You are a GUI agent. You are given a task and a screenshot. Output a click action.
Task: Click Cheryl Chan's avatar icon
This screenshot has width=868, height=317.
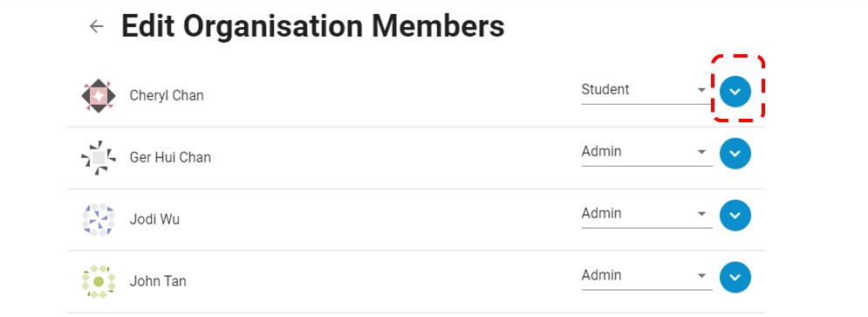tap(99, 95)
